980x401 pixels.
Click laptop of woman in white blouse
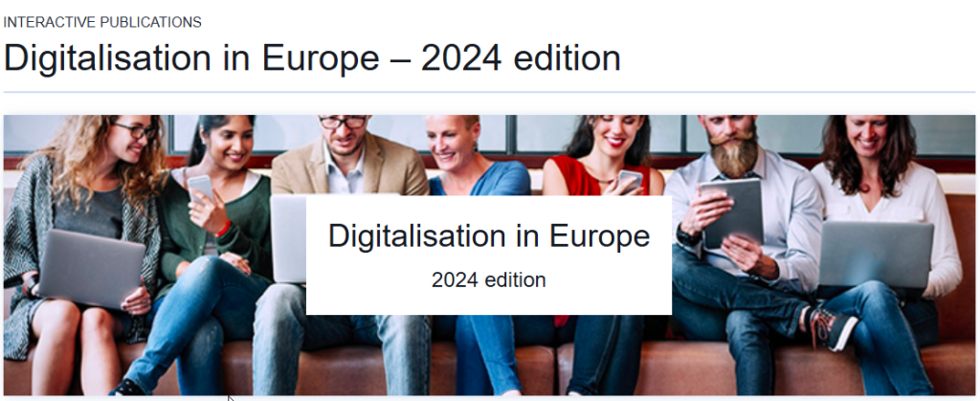[x=876, y=255]
